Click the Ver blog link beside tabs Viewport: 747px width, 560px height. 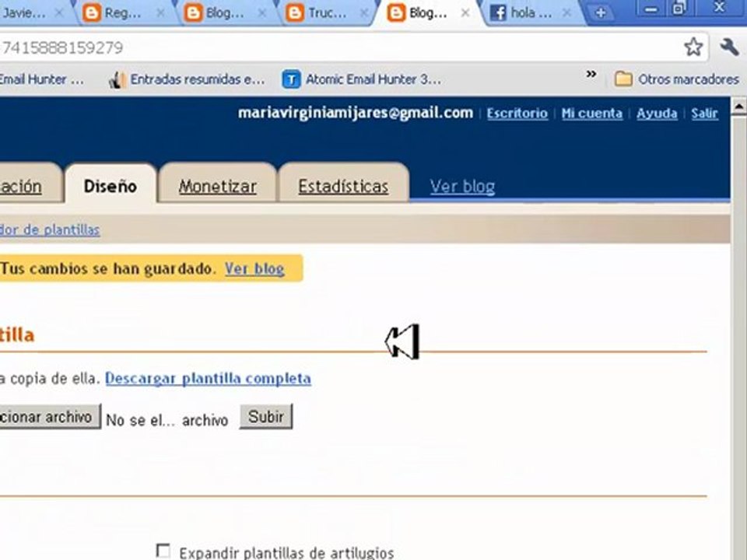pyautogui.click(x=462, y=186)
